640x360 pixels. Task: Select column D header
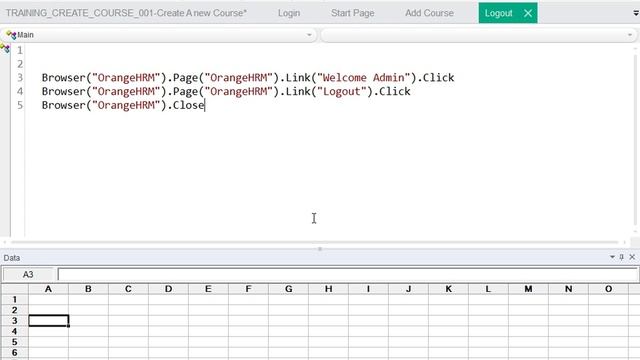(x=168, y=289)
